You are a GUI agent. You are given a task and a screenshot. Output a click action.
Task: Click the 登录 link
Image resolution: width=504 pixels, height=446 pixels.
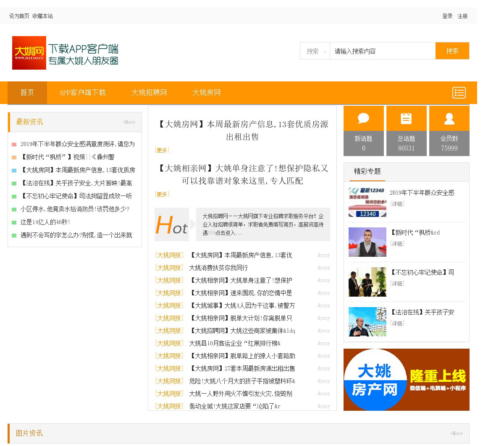[x=447, y=16]
